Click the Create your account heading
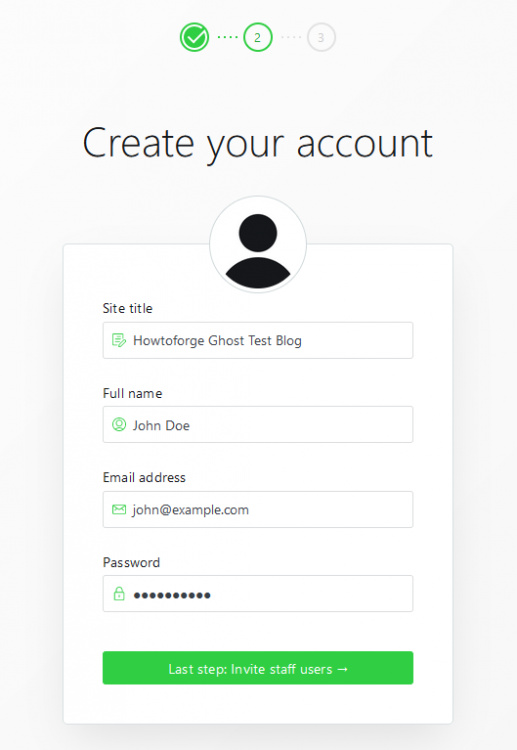 click(x=258, y=143)
